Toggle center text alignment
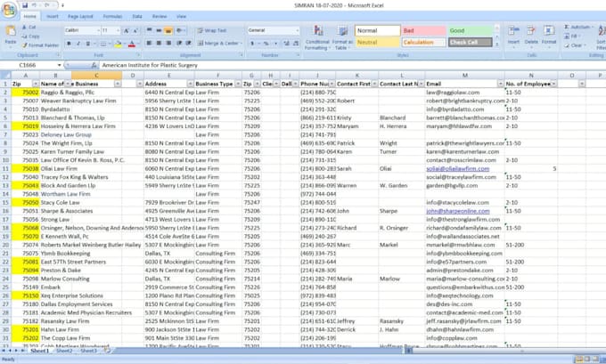Screen dimensions: 606x364 (159, 44)
